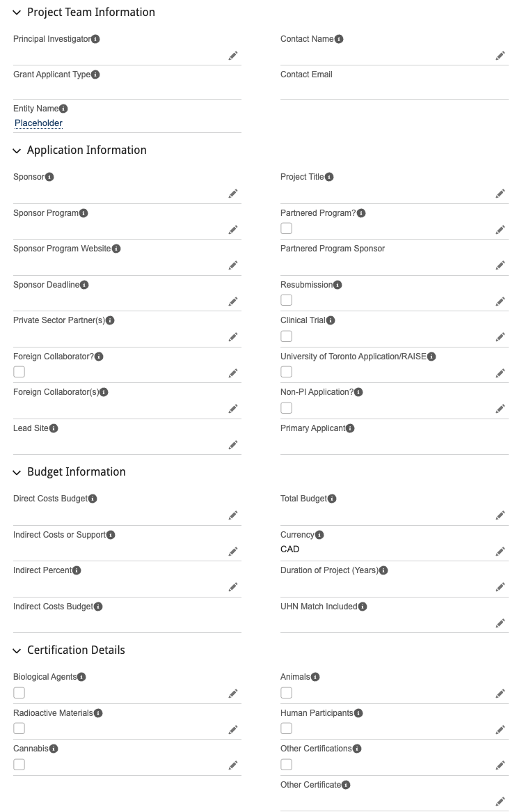Check the Foreign Collaborator? checkbox
Image resolution: width=524 pixels, height=812 pixels.
click(x=19, y=372)
